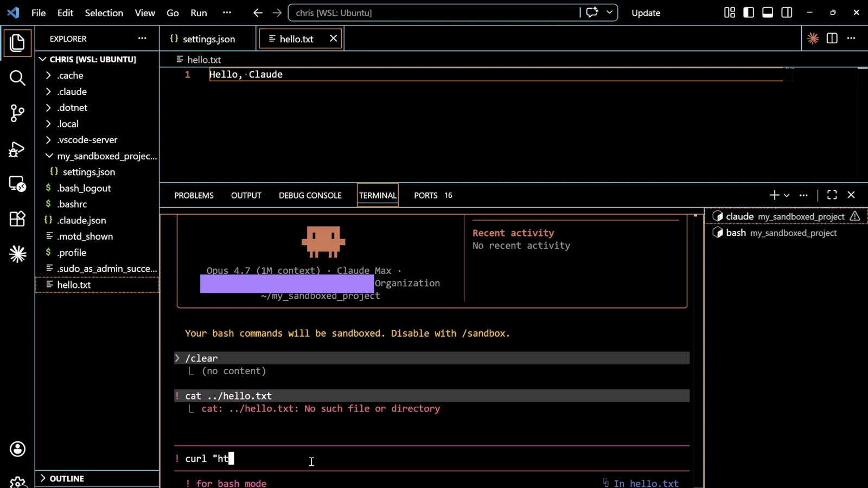Image resolution: width=868 pixels, height=488 pixels.
Task: Expand the .local folder
Action: coord(48,124)
